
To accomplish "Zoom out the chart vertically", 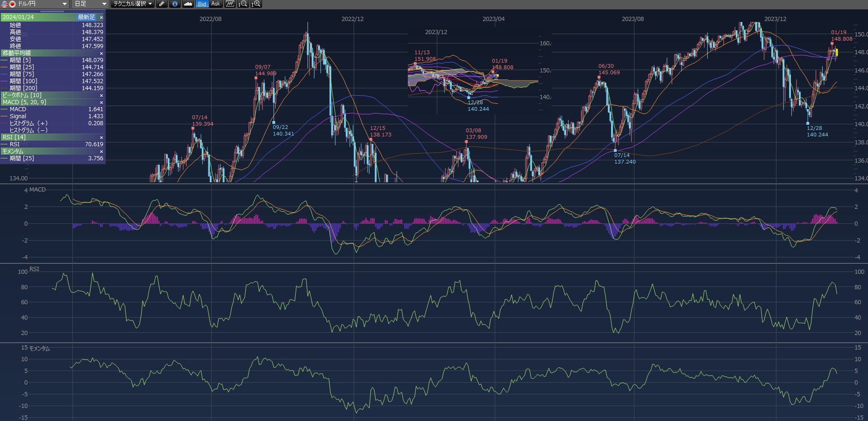I will click(x=242, y=4).
